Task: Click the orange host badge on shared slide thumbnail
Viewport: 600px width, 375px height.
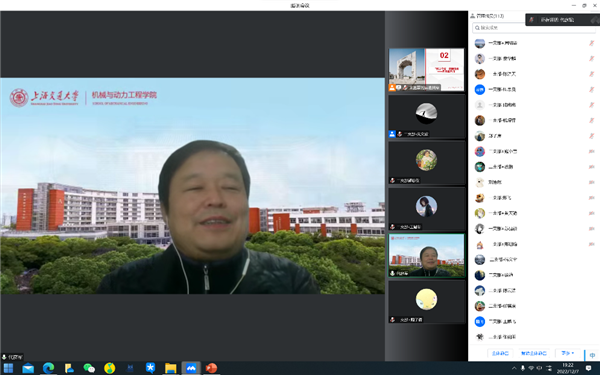Action: 392,88
